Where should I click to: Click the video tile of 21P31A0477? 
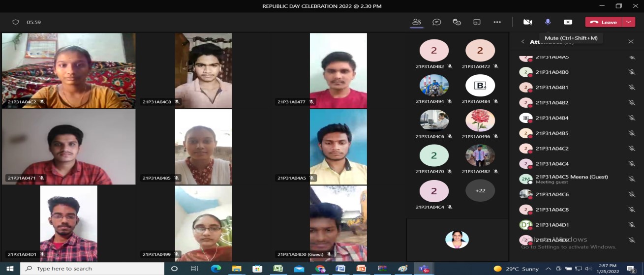click(338, 70)
